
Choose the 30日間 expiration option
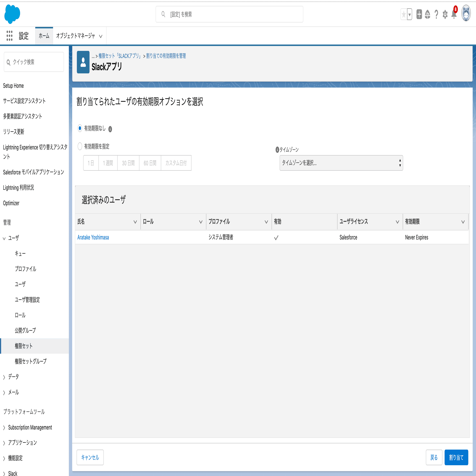pyautogui.click(x=128, y=163)
